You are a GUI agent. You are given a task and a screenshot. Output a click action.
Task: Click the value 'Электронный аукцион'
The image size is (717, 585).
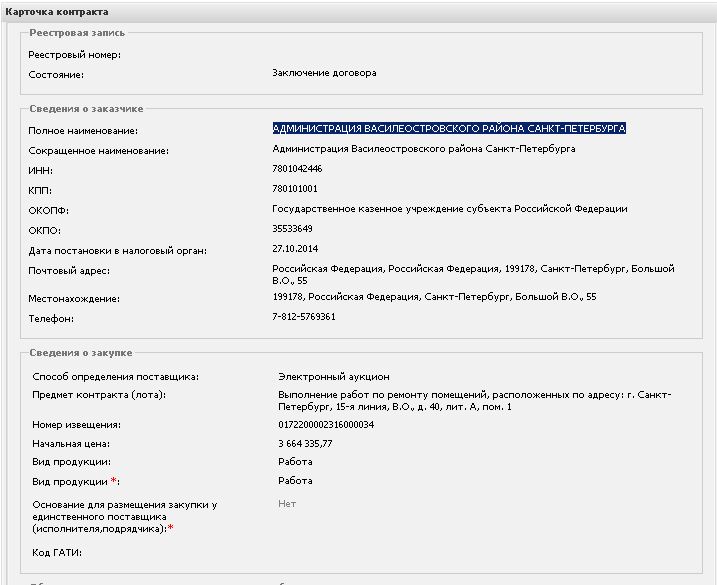(x=334, y=377)
